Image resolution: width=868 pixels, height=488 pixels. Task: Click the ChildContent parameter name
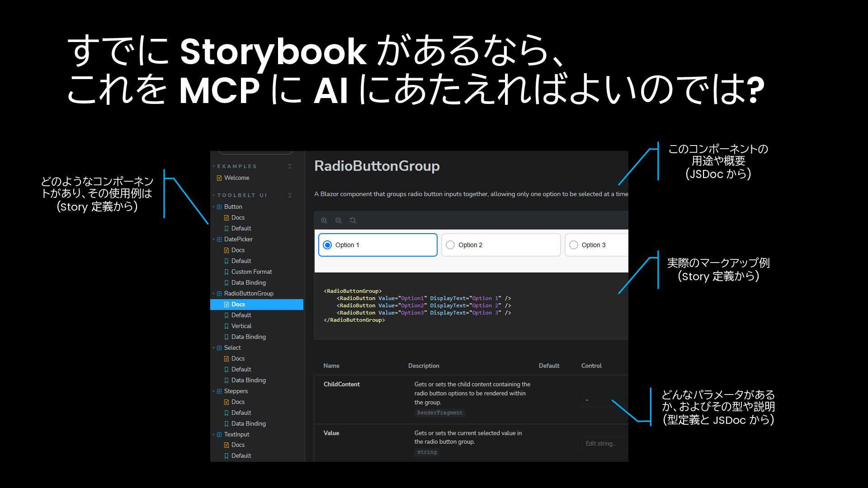coord(342,385)
